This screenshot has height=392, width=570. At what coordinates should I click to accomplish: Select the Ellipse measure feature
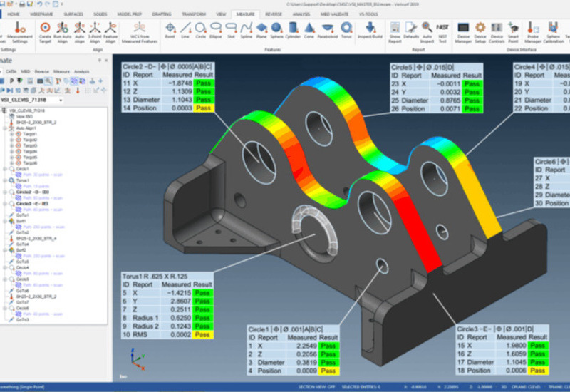216,31
